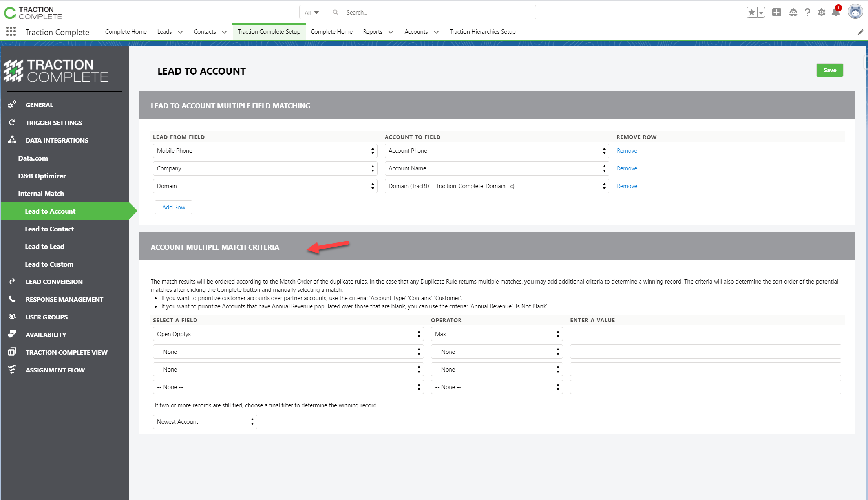
Task: Open the Open Opptys field dropdown
Action: tap(289, 334)
